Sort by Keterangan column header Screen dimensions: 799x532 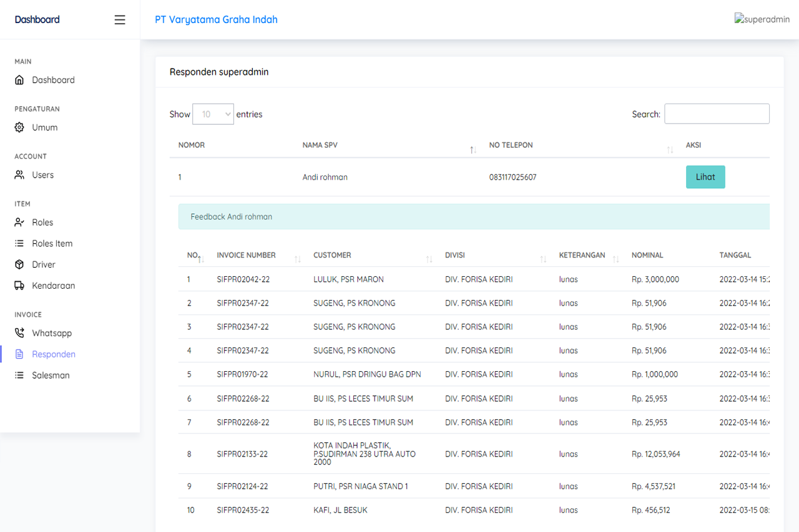(582, 255)
